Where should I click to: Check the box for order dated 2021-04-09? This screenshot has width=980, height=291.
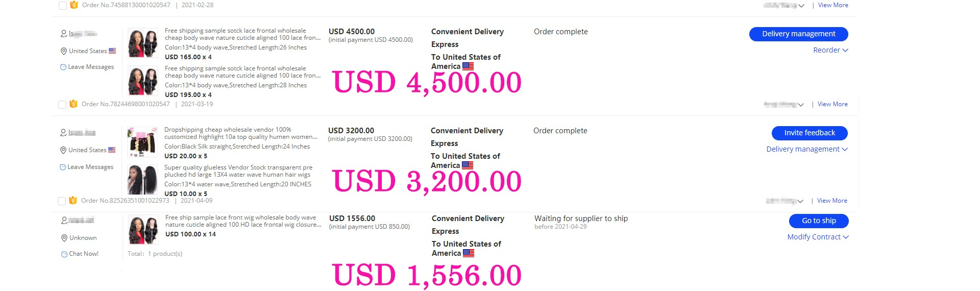(x=62, y=201)
